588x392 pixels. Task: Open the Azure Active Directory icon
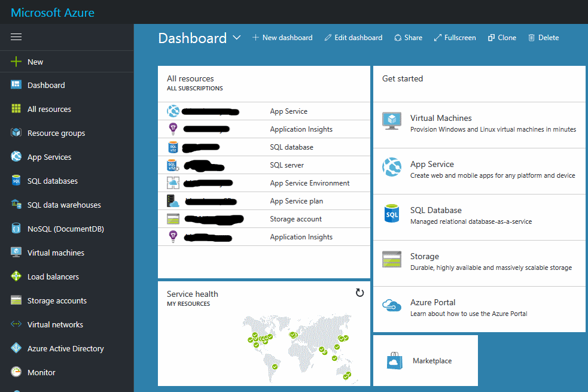coord(16,348)
